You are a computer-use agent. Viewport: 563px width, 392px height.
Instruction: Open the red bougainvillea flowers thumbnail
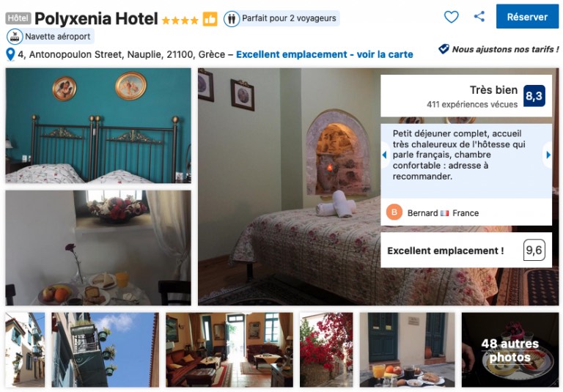click(326, 350)
